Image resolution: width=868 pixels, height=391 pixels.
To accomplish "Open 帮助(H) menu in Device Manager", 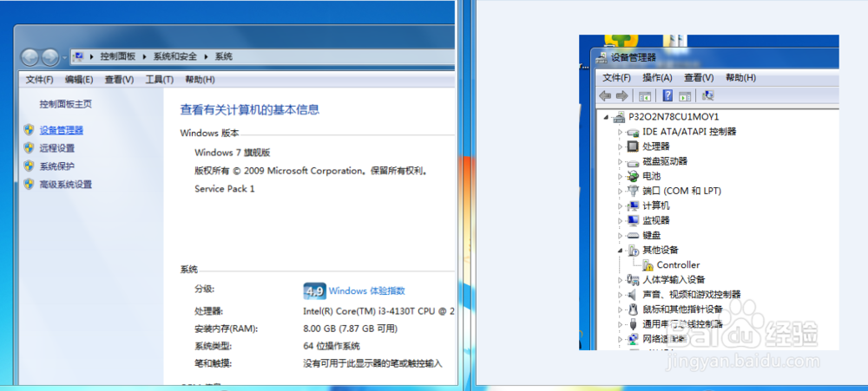I will (740, 77).
